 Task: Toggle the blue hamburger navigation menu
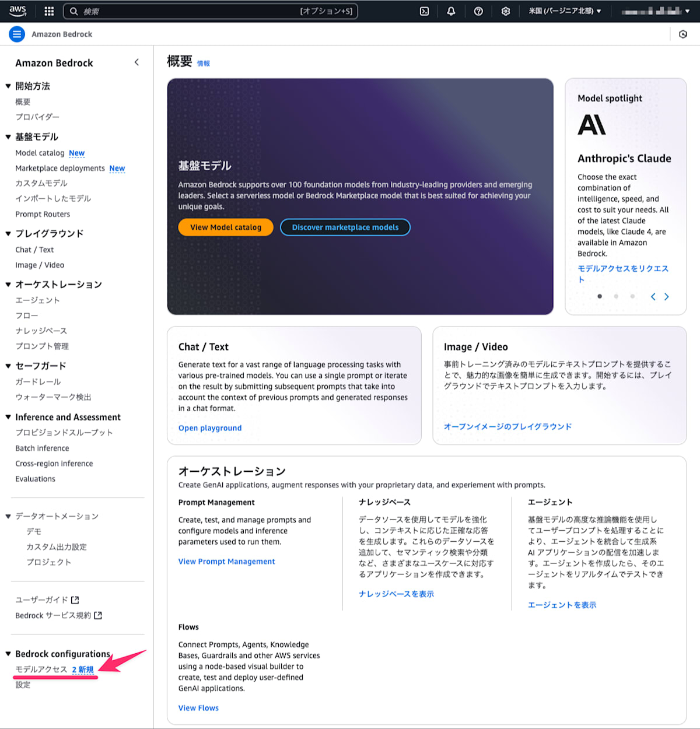click(x=17, y=34)
